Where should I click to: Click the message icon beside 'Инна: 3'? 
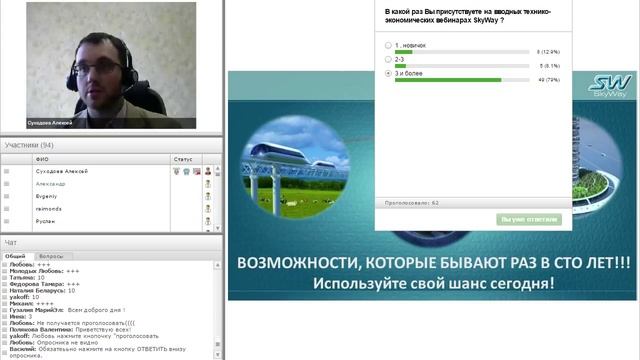pos(5,317)
